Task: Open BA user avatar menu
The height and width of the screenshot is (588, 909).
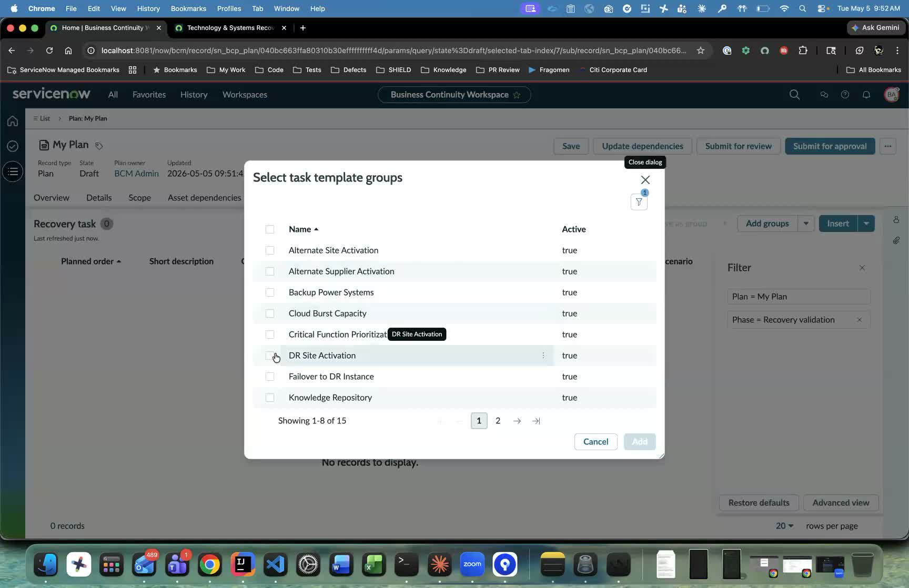Action: click(x=891, y=95)
